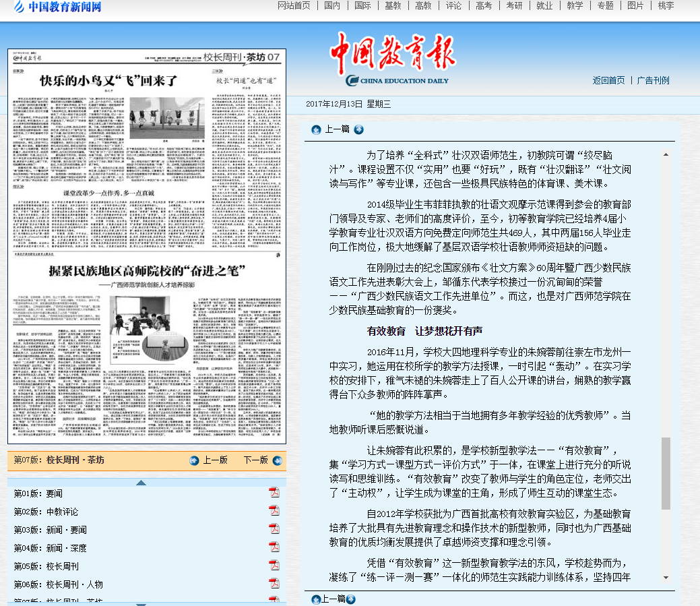This screenshot has height=606, width=700.
Task: Click left arrow icon before top 上一篇
Action: click(x=316, y=129)
